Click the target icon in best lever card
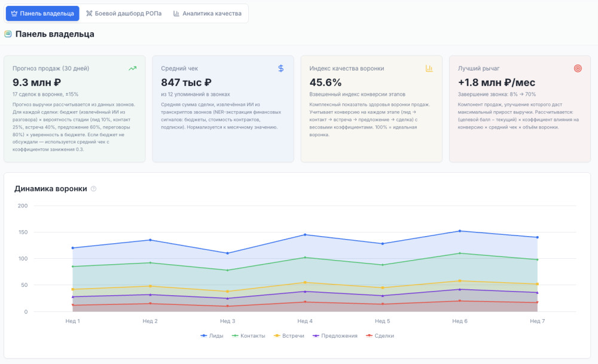This screenshot has width=598, height=364. coord(578,69)
